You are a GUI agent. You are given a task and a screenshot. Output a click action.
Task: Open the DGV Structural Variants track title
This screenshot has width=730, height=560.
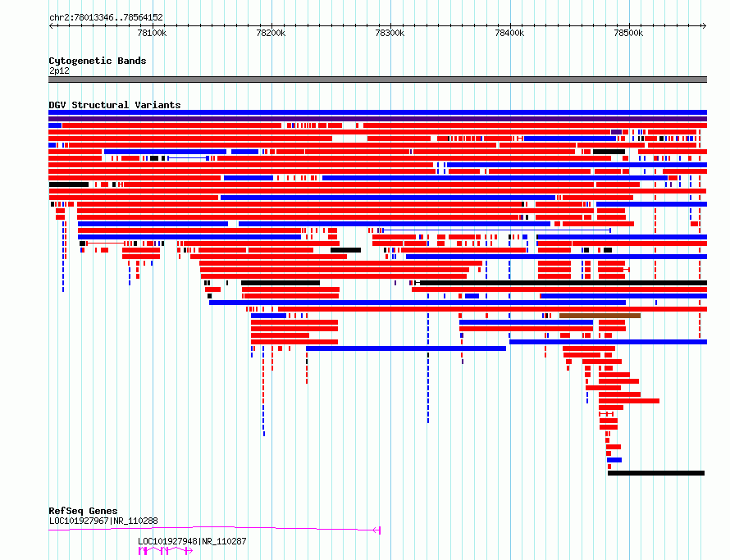click(115, 105)
